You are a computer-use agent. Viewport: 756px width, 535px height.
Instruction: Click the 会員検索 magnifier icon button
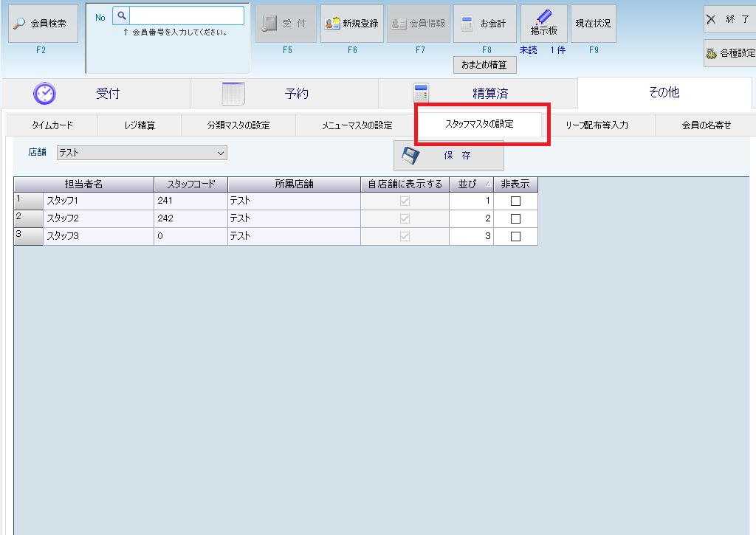tap(20, 24)
